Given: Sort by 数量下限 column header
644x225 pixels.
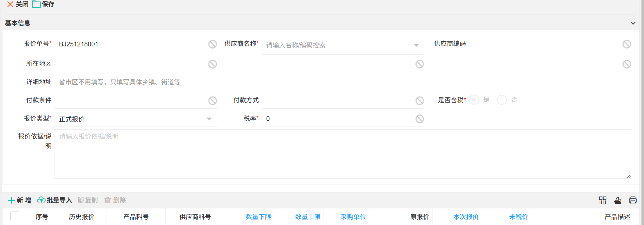Looking at the screenshot, I should [258, 217].
